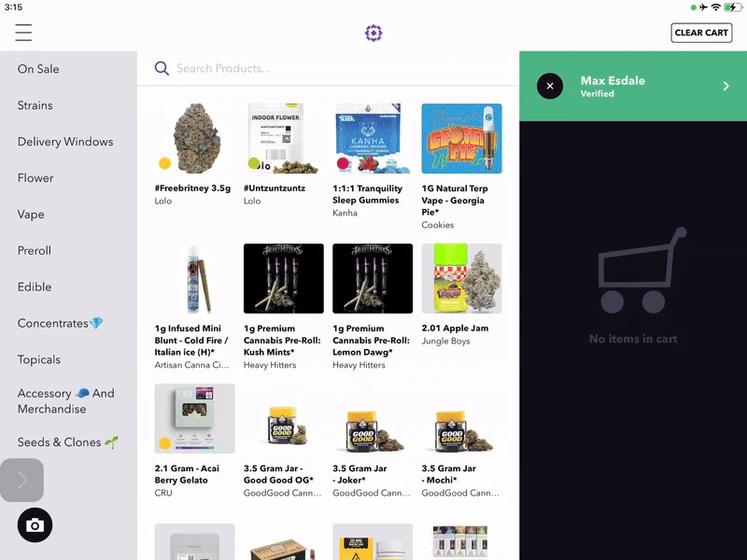Click the airplane mode icon
Screen dimensions: 747x560
click(704, 7)
